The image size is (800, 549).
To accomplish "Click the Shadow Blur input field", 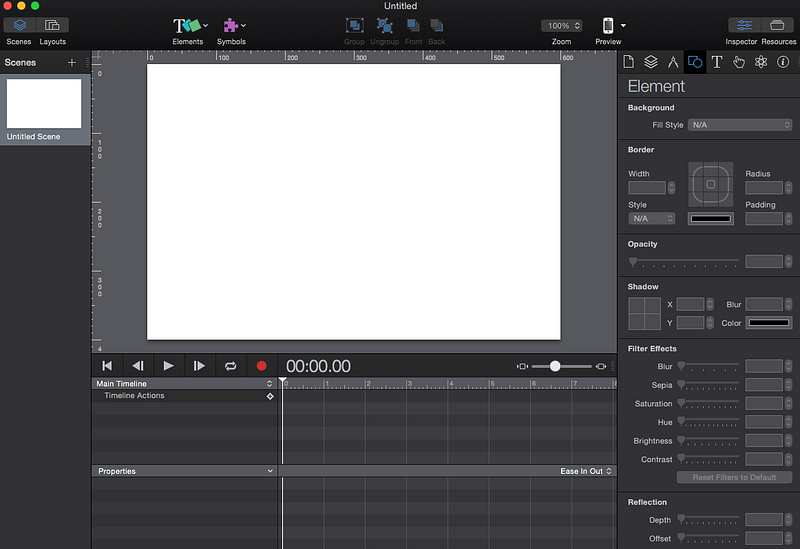I will tap(764, 305).
